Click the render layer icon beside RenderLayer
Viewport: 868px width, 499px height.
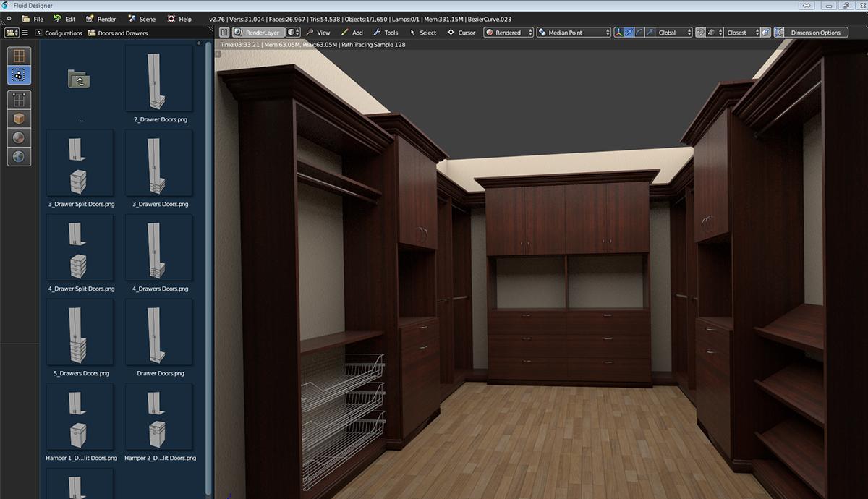pos(238,33)
